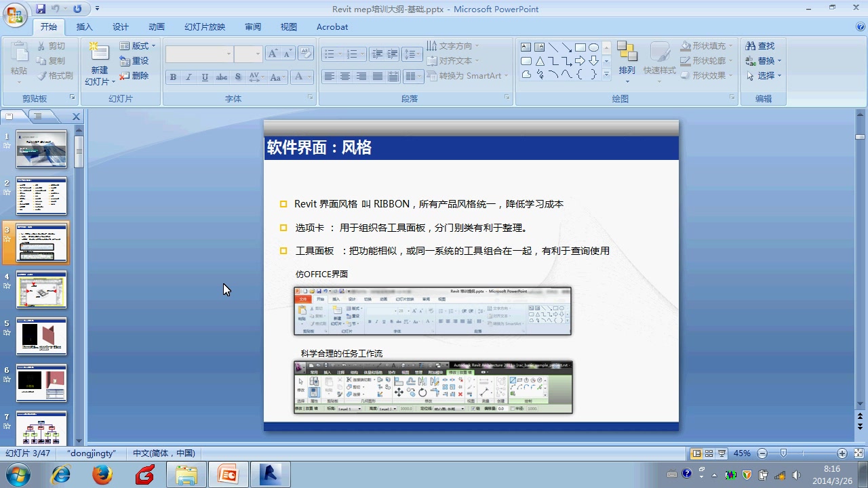Open the Change Case Aa dropdown
Image resolution: width=868 pixels, height=488 pixels.
277,77
